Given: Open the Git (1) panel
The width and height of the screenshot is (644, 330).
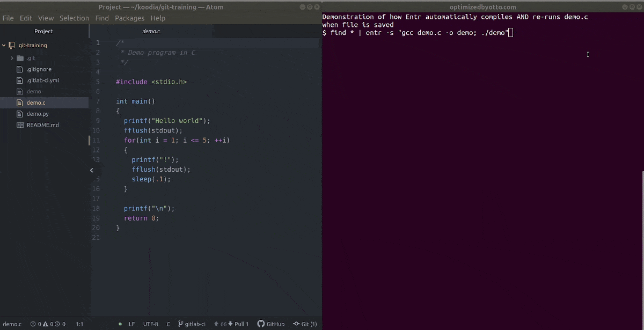Looking at the screenshot, I should coord(305,324).
